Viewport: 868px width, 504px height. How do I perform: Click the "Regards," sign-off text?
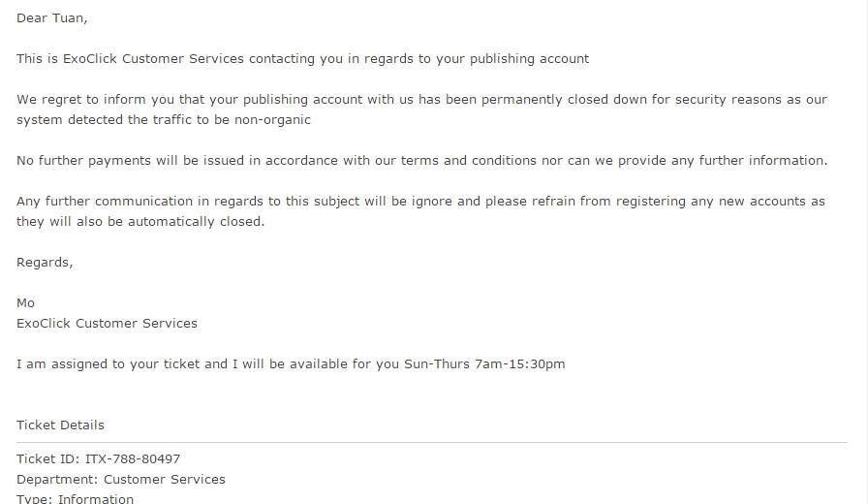[x=45, y=263]
